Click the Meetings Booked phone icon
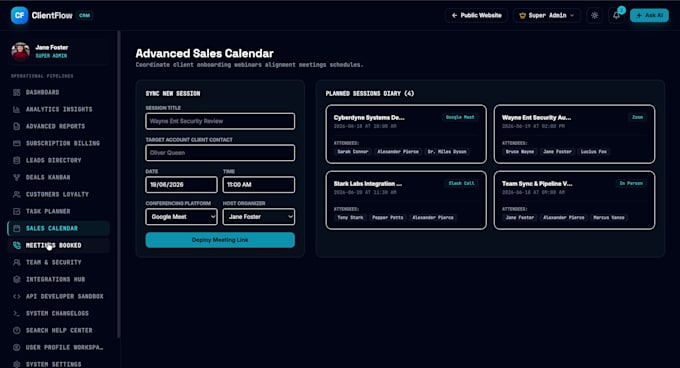This screenshot has width=680, height=368. click(x=16, y=245)
